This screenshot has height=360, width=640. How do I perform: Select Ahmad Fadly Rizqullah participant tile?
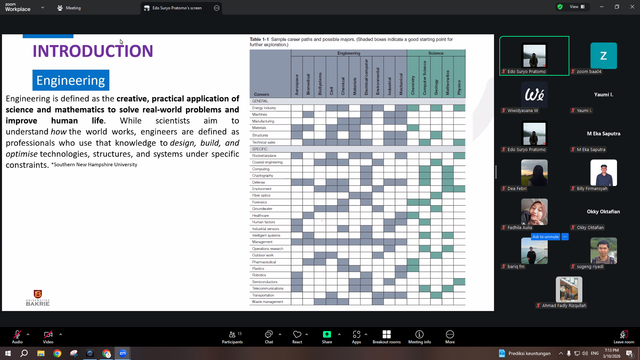tap(569, 290)
